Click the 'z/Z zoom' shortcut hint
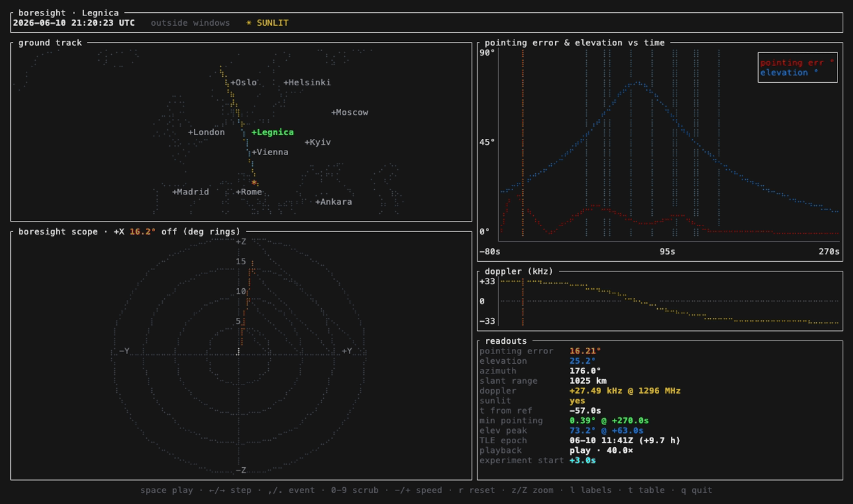Screen dimensions: 853x504 532,490
